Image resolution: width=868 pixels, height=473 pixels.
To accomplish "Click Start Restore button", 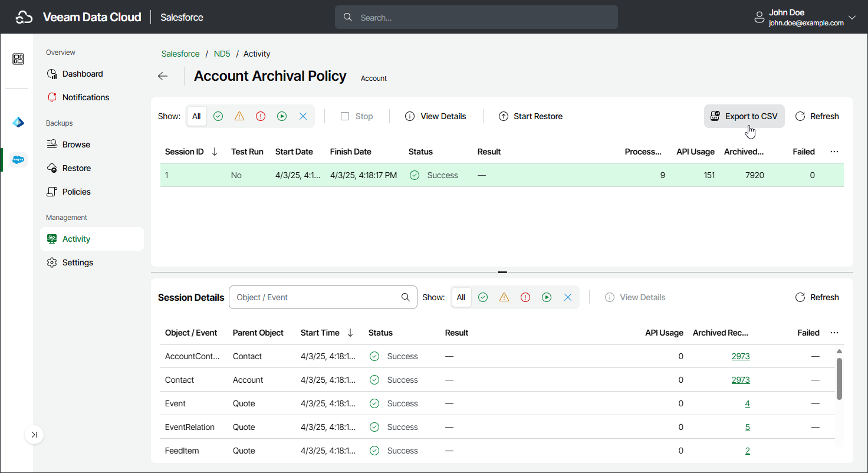I will (x=531, y=116).
